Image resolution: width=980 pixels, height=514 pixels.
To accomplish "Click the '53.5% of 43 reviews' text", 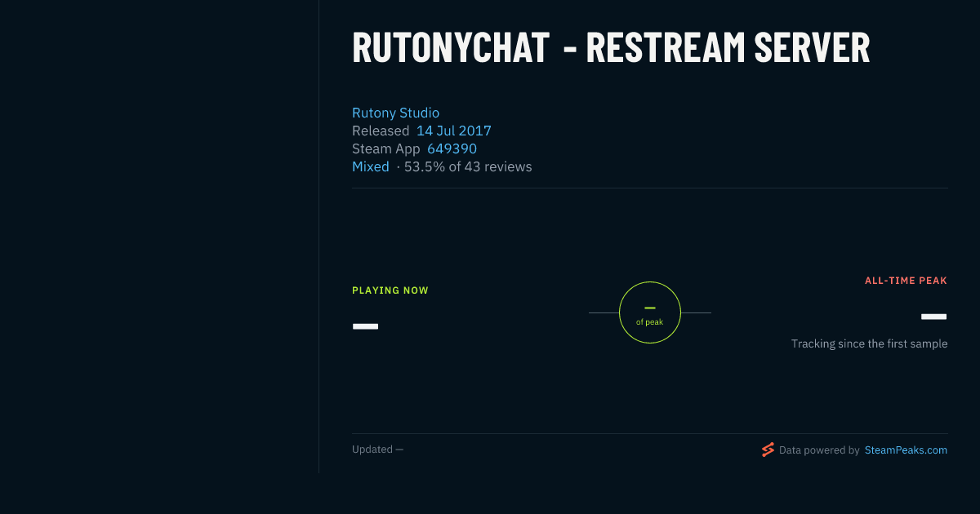I will [x=468, y=166].
